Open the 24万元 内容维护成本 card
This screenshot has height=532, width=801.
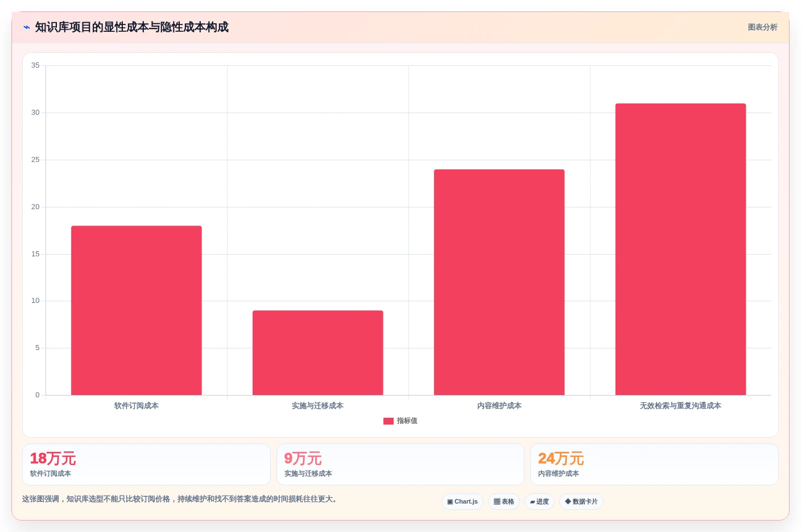point(654,464)
